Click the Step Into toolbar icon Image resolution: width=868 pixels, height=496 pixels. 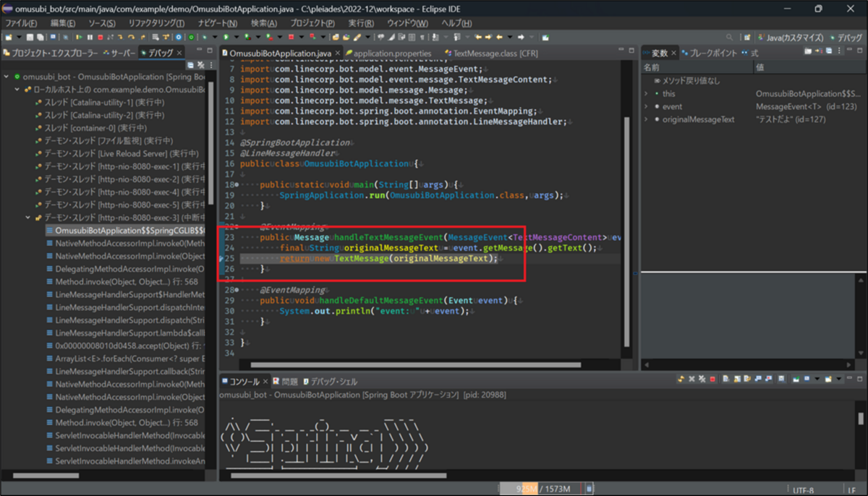[x=120, y=36]
